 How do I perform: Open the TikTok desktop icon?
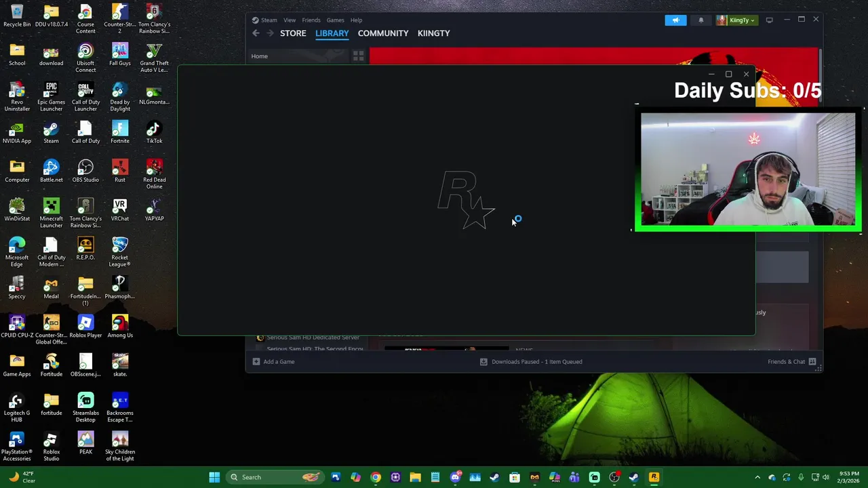(x=154, y=131)
